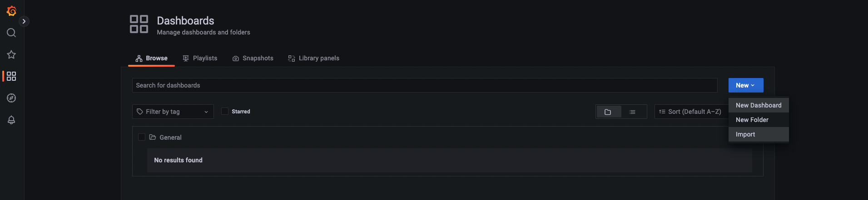Viewport: 868px width, 200px height.
Task: Open Dashboards grid icon in sidebar
Action: [x=11, y=76]
